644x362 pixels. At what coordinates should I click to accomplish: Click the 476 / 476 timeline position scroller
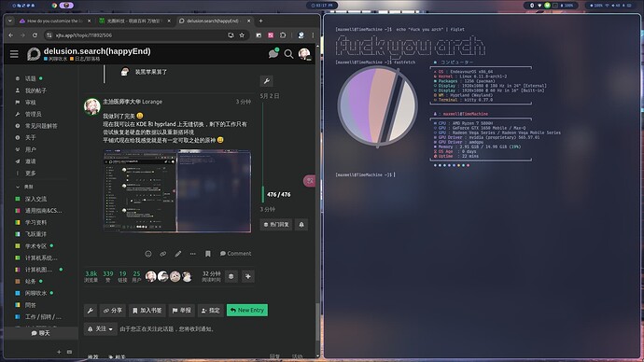point(278,195)
